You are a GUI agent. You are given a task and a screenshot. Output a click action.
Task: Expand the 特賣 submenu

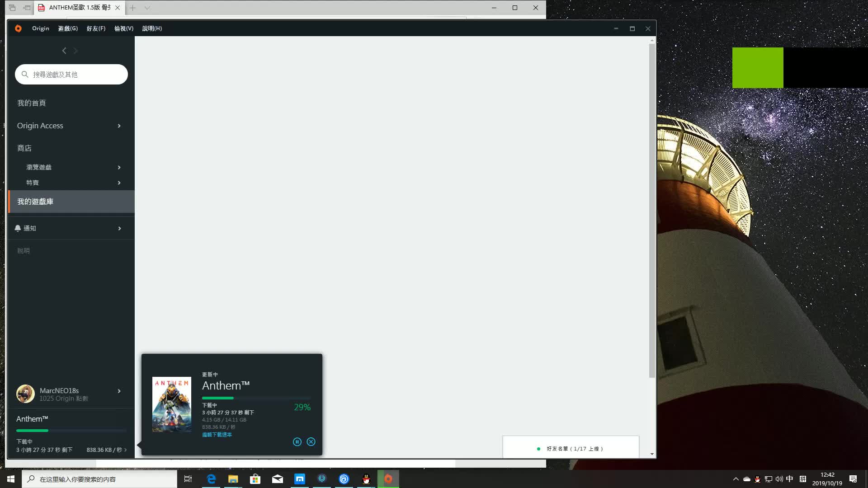tap(118, 183)
